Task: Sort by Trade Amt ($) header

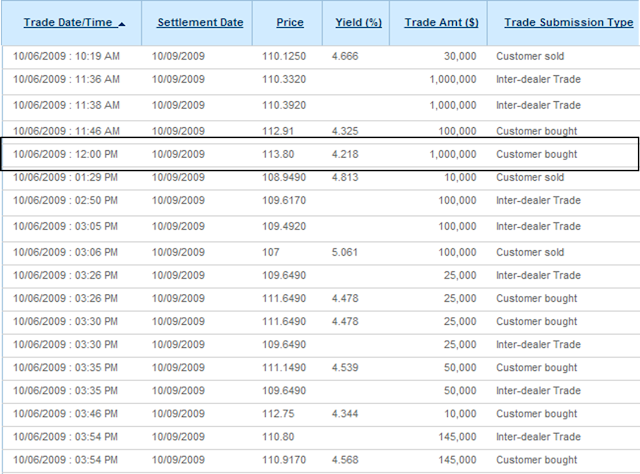Action: (441, 22)
